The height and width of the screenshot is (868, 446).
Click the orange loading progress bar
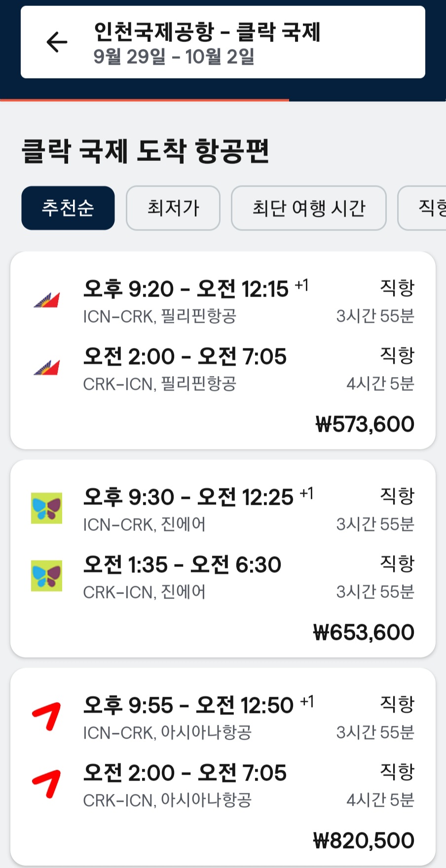(x=145, y=100)
